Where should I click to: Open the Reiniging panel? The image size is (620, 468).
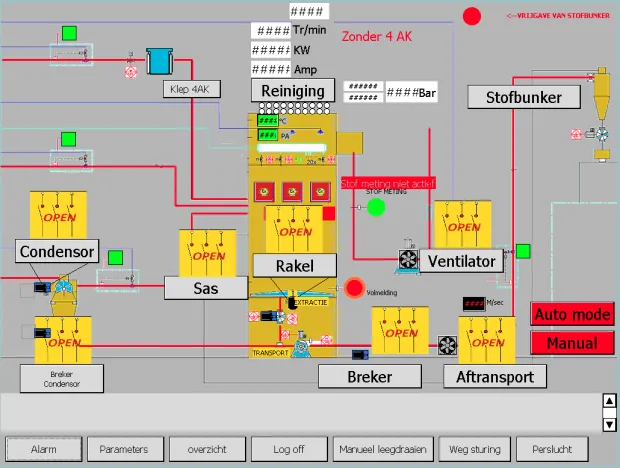[x=293, y=91]
